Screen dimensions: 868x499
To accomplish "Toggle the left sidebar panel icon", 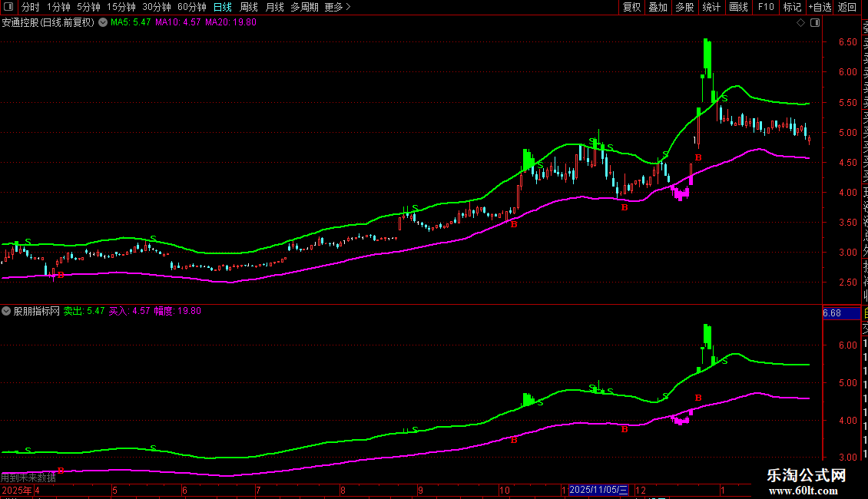I will 8,7.
